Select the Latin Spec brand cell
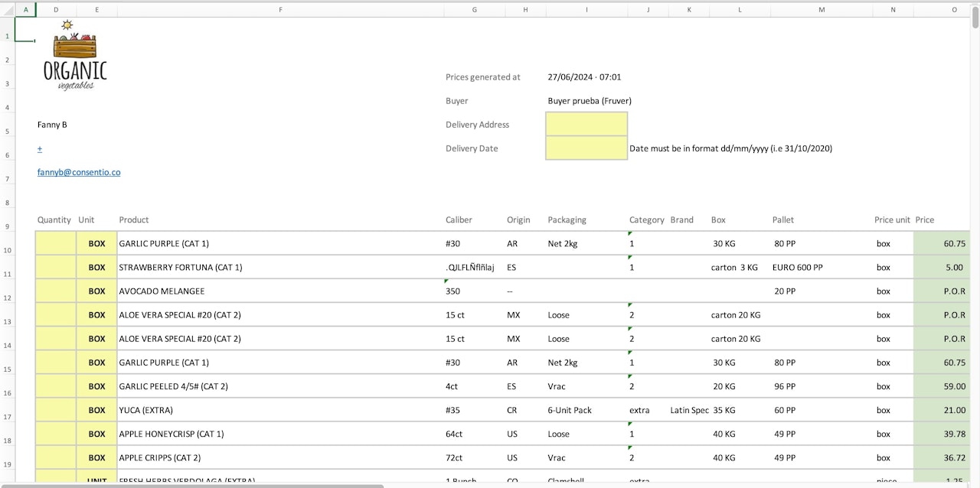The width and height of the screenshot is (980, 488). [x=689, y=410]
